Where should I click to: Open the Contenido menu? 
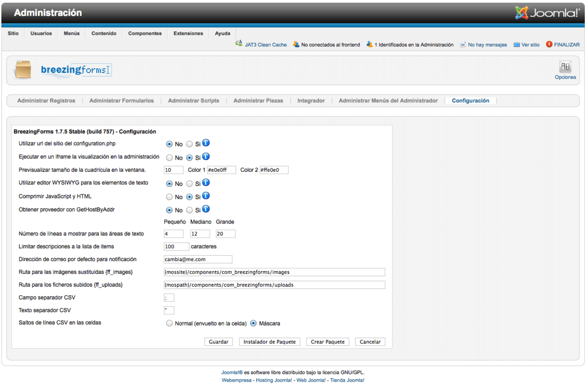point(104,33)
